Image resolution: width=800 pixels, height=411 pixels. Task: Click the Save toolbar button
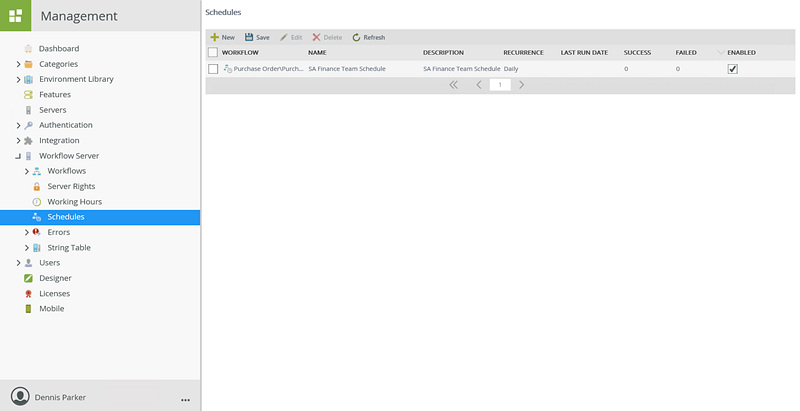pyautogui.click(x=257, y=37)
